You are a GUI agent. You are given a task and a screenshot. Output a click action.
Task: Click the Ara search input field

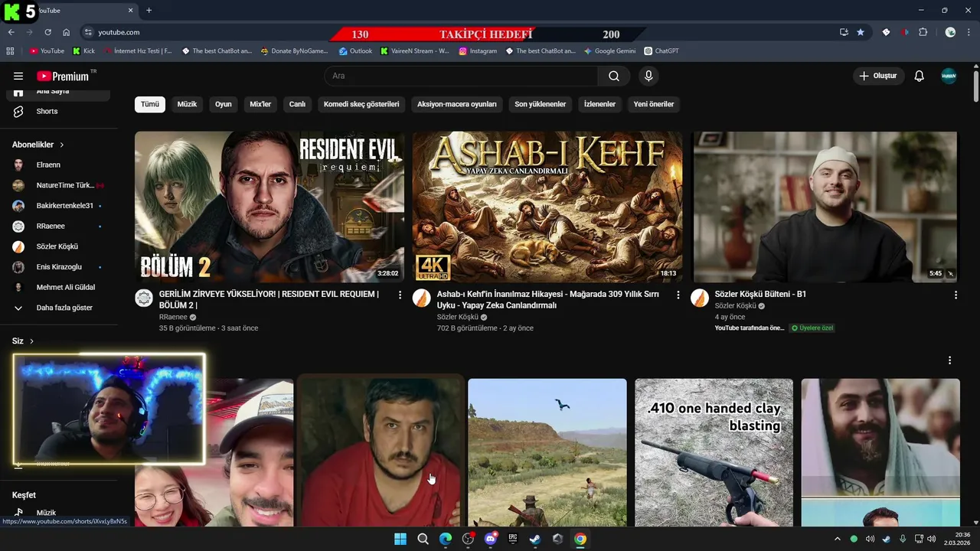[x=461, y=76]
